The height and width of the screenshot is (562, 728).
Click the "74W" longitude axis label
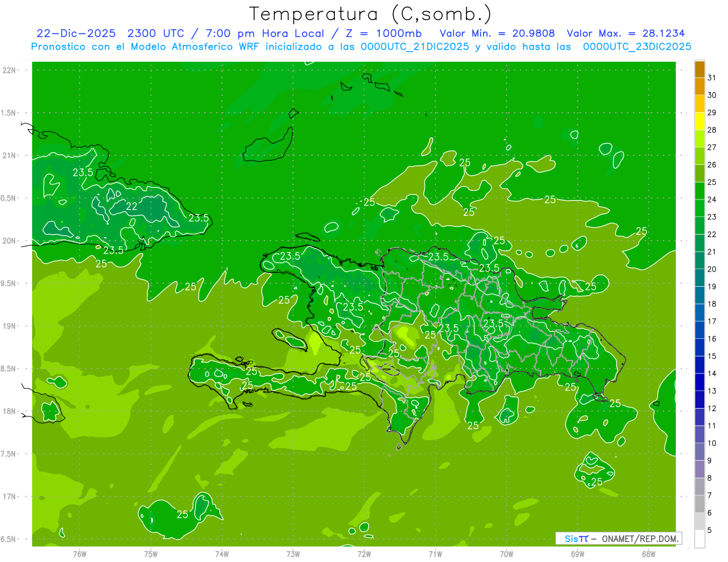point(222,554)
